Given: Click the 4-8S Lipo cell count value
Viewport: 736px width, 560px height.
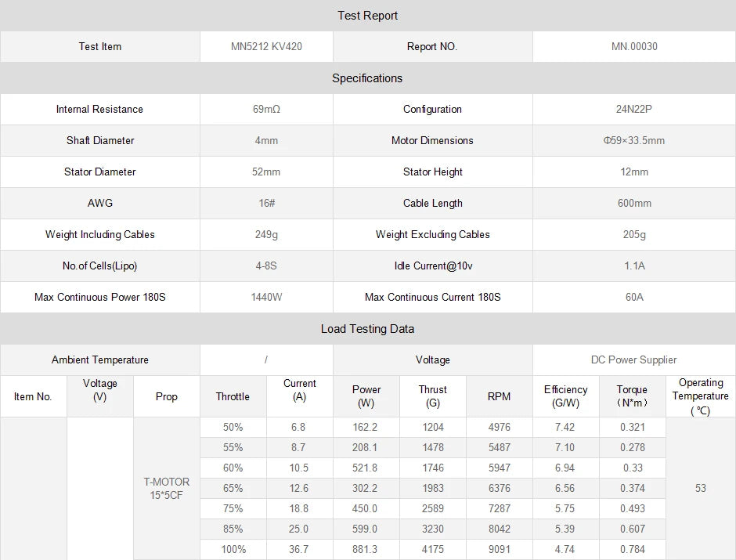Looking at the screenshot, I should [x=266, y=266].
